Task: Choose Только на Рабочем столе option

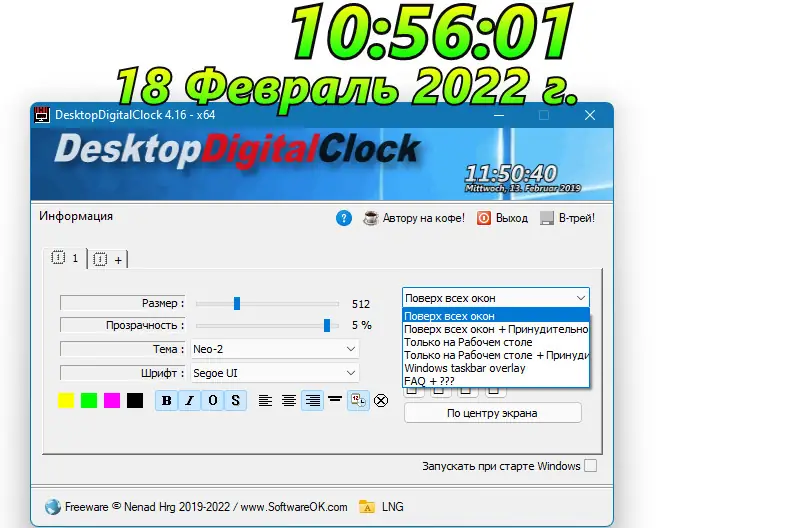Action: (x=495, y=342)
